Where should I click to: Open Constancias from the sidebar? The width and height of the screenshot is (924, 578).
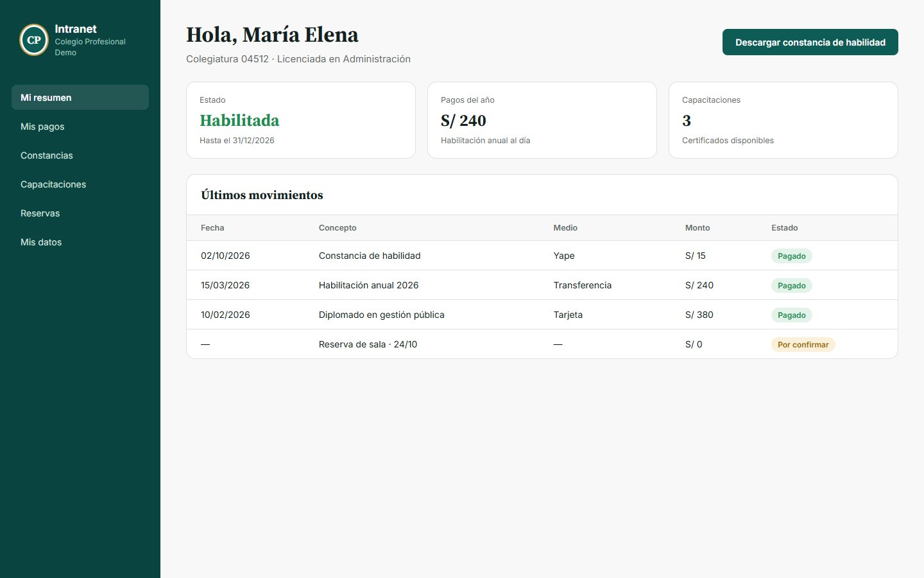[80, 155]
